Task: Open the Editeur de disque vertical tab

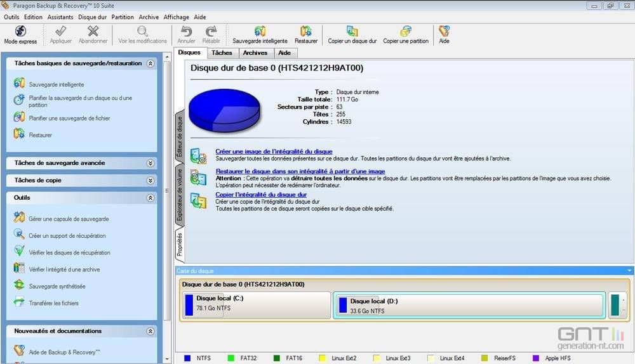Action: coord(180,136)
